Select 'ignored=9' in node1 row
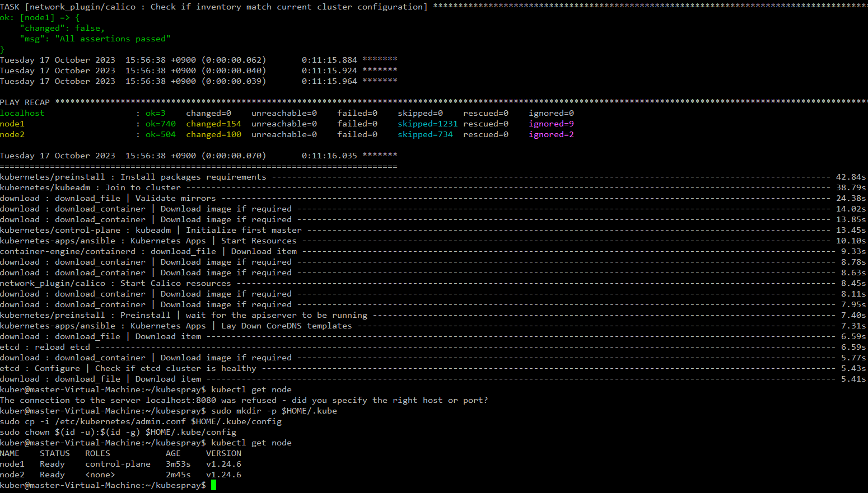The image size is (868, 493). (x=552, y=124)
